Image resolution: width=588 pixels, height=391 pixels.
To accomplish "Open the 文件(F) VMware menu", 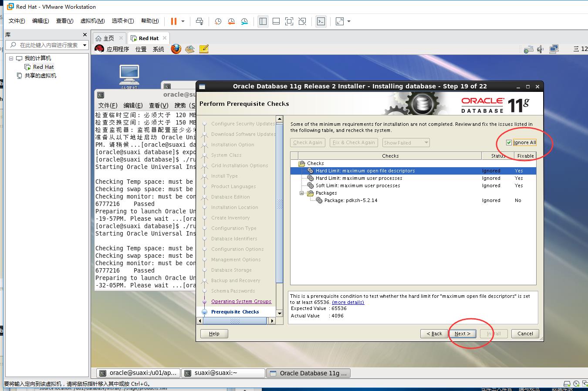I will point(17,21).
